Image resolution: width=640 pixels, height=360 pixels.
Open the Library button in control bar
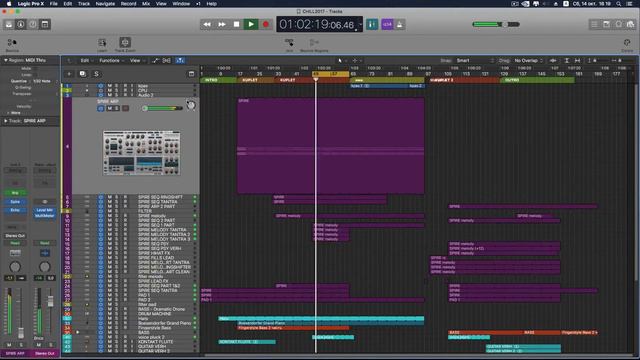point(9,24)
